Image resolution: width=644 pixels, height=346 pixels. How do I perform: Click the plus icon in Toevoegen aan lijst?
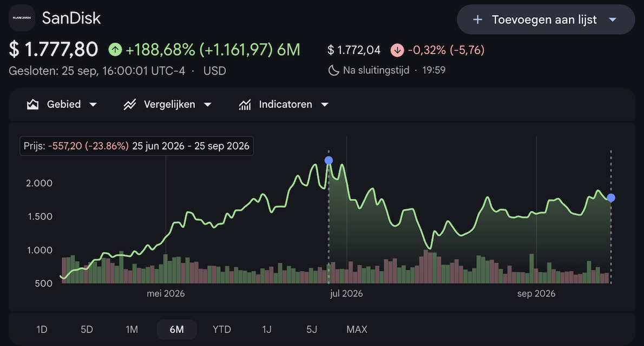pos(477,19)
